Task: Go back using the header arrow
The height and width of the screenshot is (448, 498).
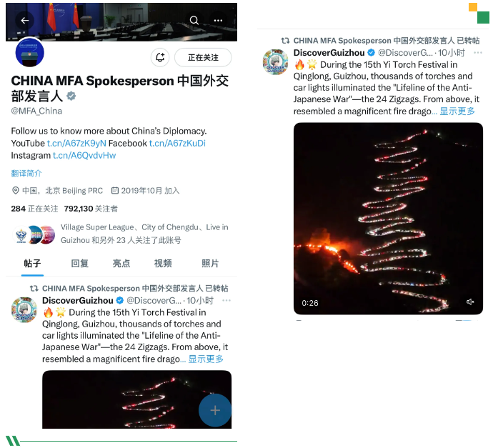Action: tap(25, 20)
